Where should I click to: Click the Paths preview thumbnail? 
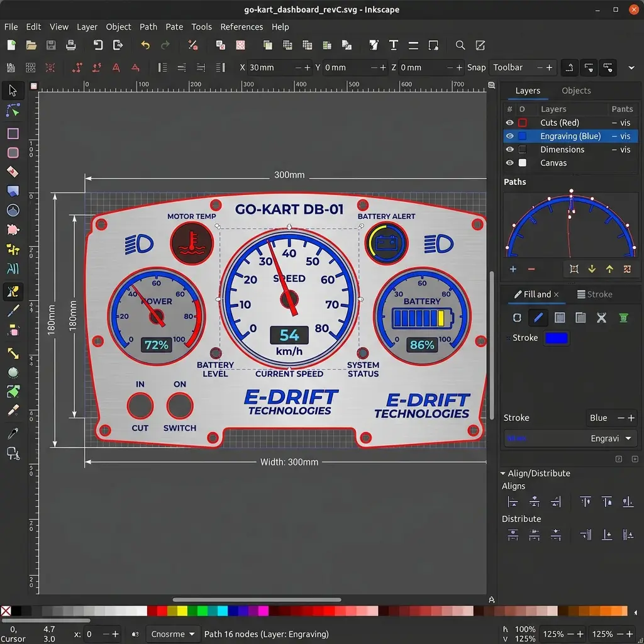pyautogui.click(x=571, y=225)
